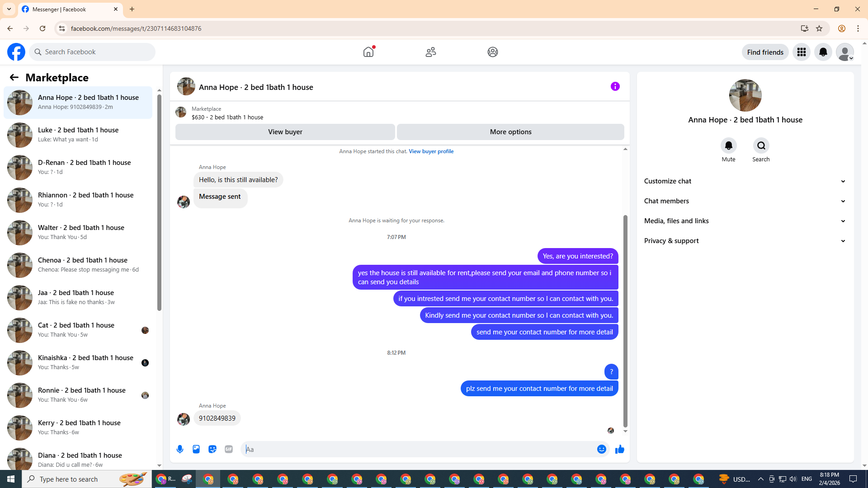This screenshot has width=868, height=488.
Task: Open the View buyer profile link
Action: click(x=431, y=151)
